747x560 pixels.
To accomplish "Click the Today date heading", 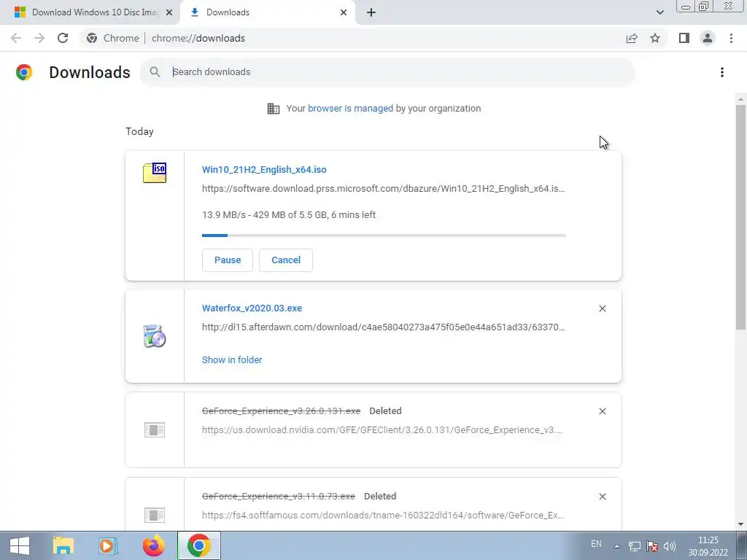I will pos(139,131).
